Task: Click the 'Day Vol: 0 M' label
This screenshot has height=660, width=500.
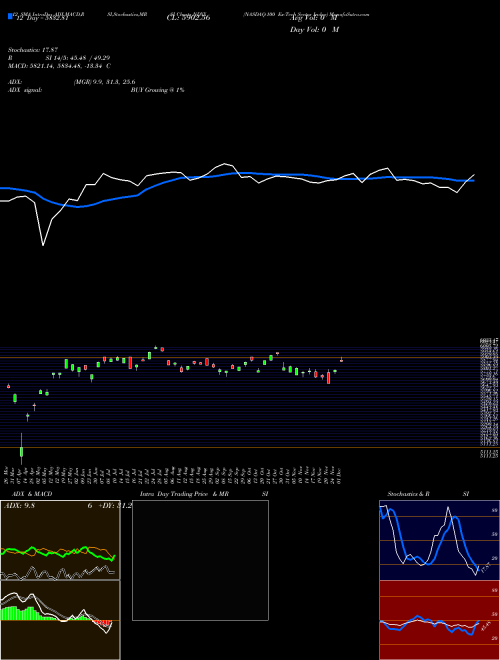Action: (314, 30)
